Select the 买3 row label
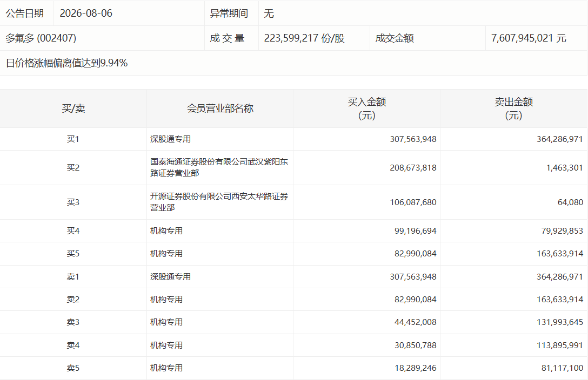 click(73, 202)
